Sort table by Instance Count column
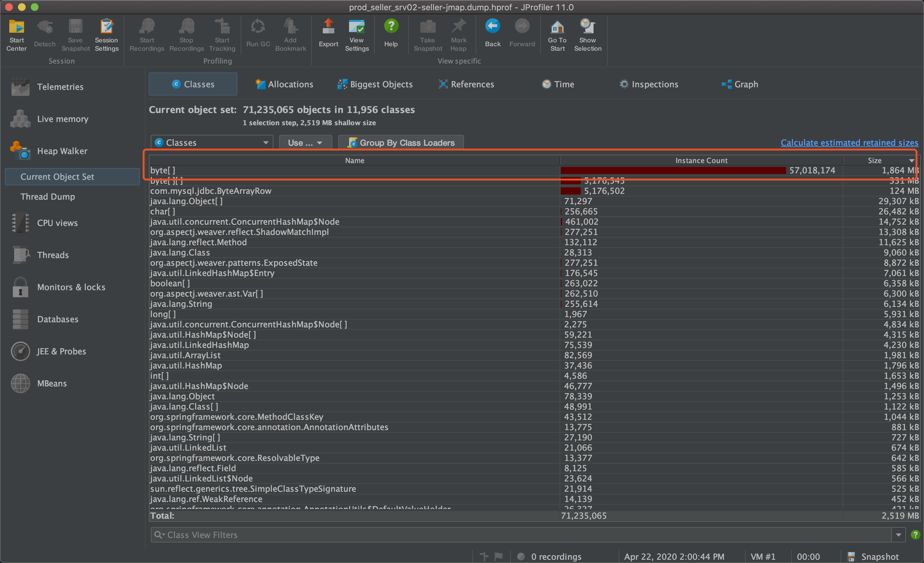Screen dimensions: 924x563 (x=701, y=160)
